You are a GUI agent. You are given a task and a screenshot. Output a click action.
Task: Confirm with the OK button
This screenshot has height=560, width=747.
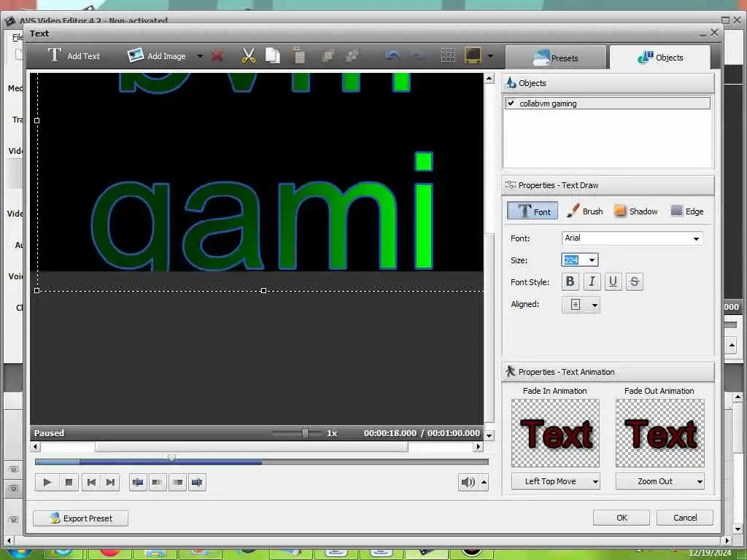click(x=622, y=518)
